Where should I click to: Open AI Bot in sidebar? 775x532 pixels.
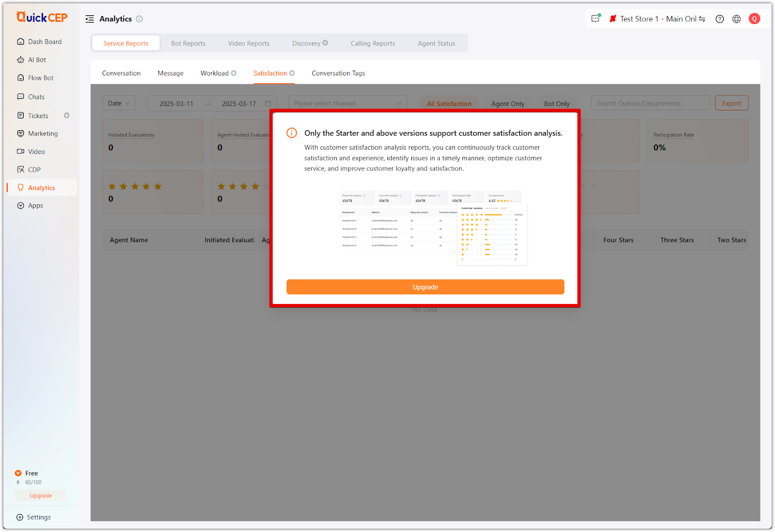pyautogui.click(x=37, y=60)
